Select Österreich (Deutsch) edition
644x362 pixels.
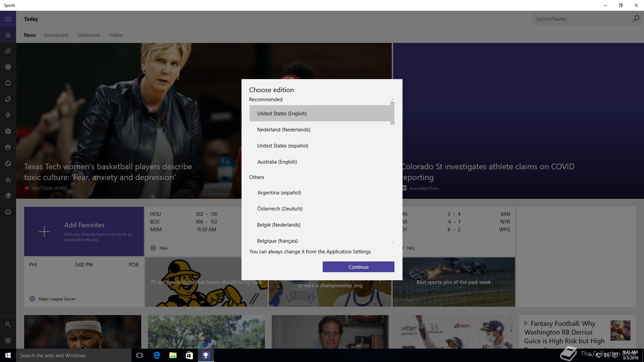tap(320, 209)
